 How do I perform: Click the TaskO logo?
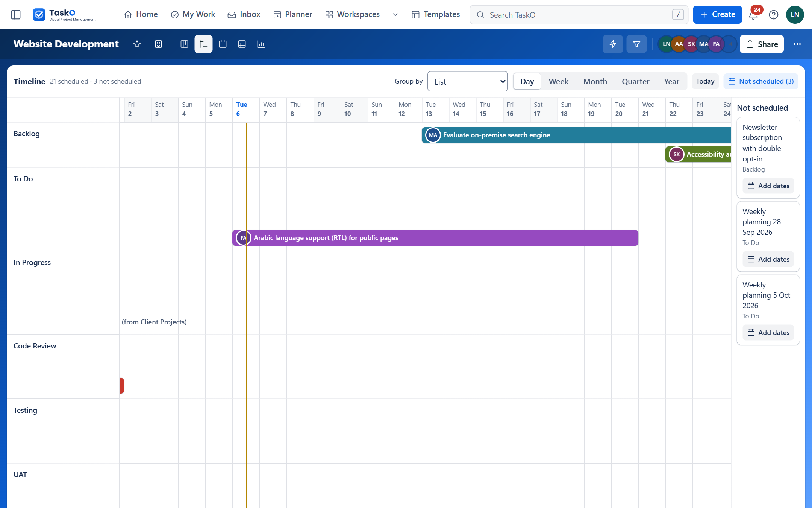[x=64, y=15]
